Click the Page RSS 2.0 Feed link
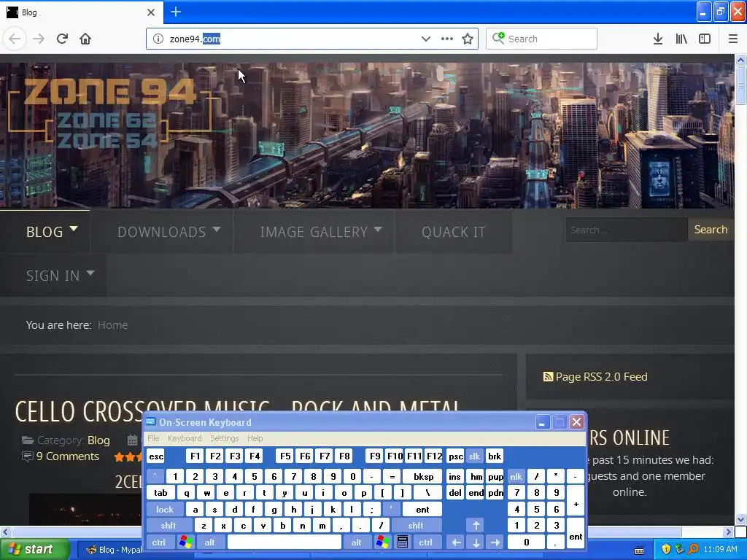 click(x=601, y=377)
